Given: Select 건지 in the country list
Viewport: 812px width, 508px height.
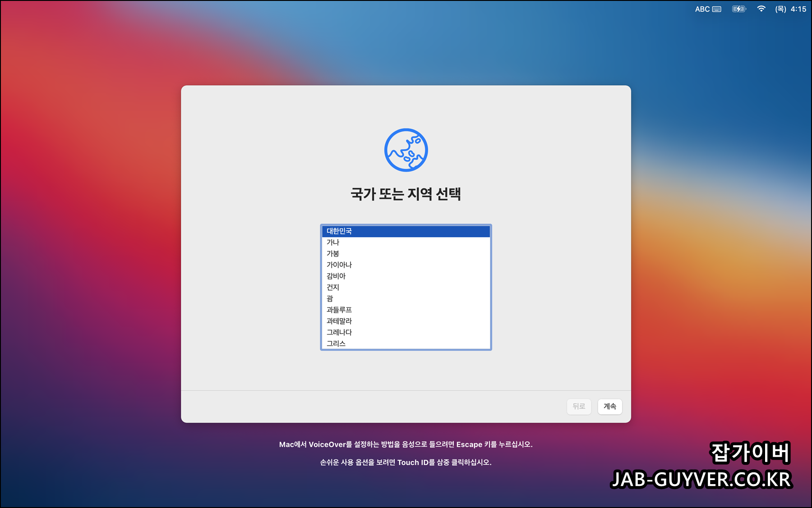Looking at the screenshot, I should click(406, 288).
